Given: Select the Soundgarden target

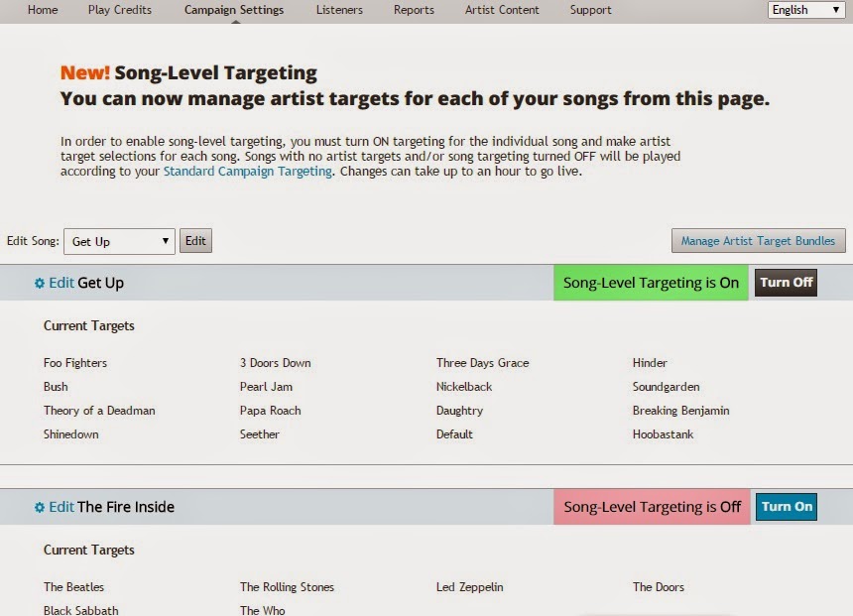Looking at the screenshot, I should coord(666,387).
